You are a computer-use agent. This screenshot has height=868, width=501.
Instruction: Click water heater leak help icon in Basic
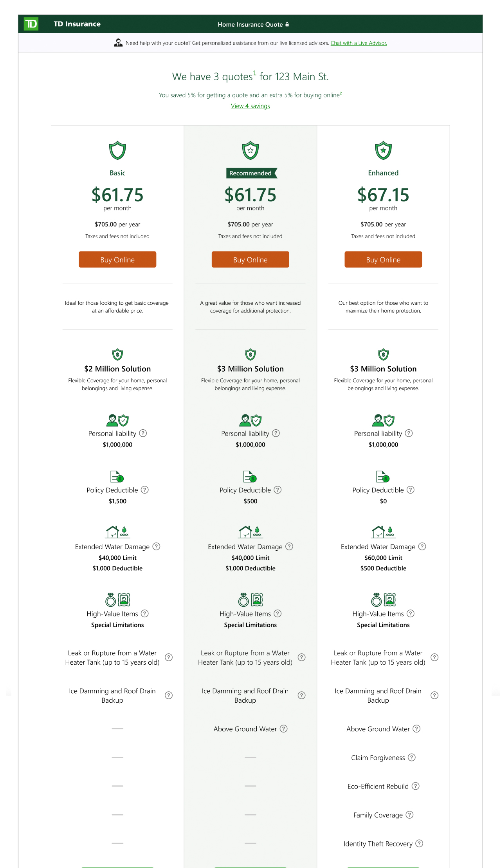pos(169,657)
